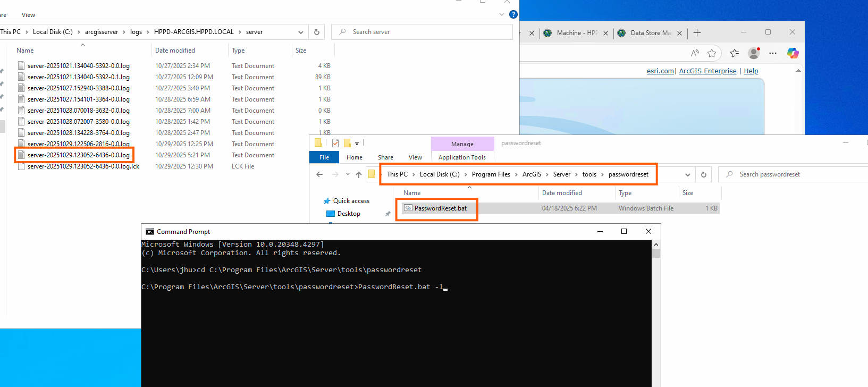
Task: Click the Help link
Action: 751,71
